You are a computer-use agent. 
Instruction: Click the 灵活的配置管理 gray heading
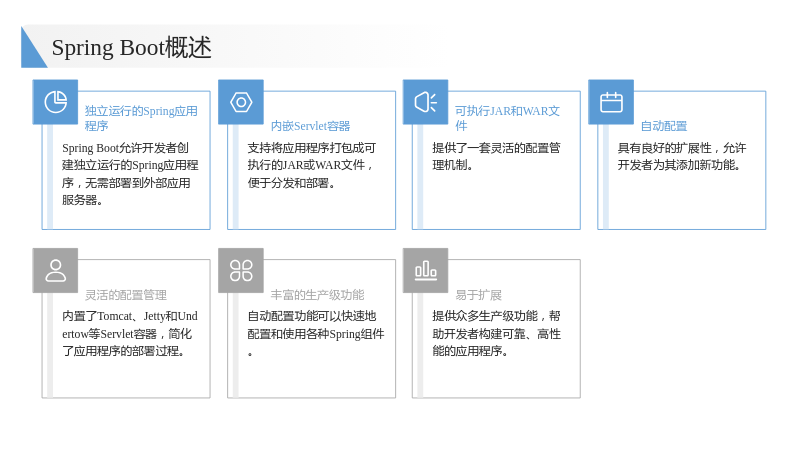tap(126, 295)
